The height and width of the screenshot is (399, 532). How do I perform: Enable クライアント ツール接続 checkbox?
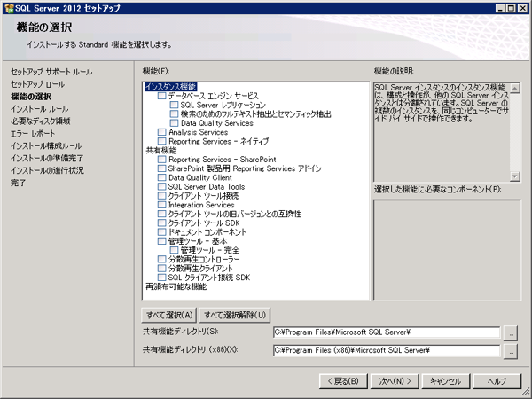(162, 196)
